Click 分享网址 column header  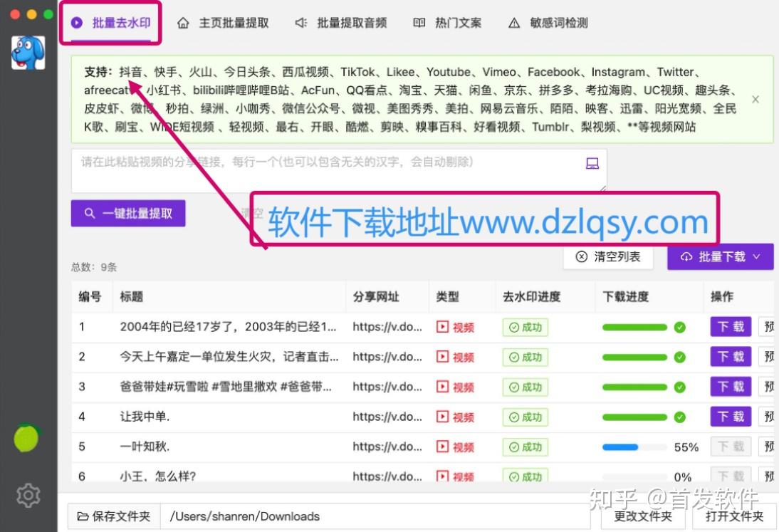coord(376,297)
